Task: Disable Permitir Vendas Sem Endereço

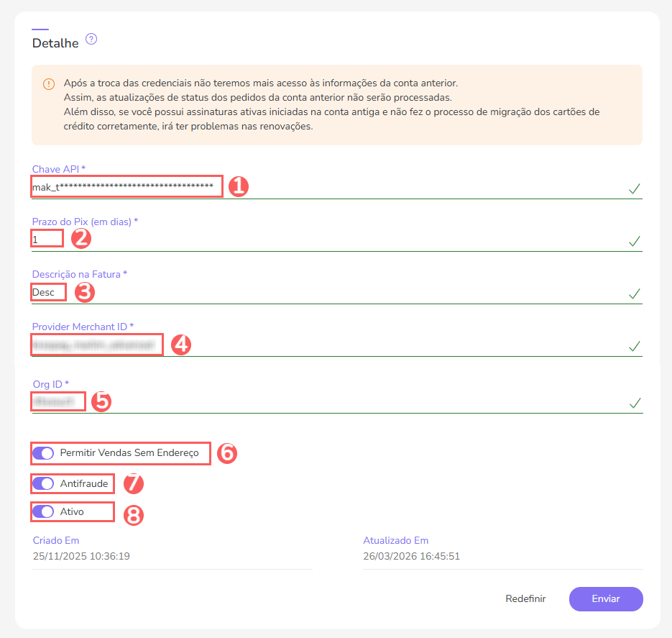Action: click(x=43, y=453)
